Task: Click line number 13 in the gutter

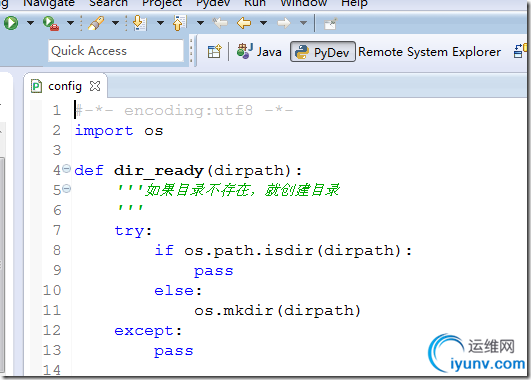Action: pyautogui.click(x=52, y=351)
